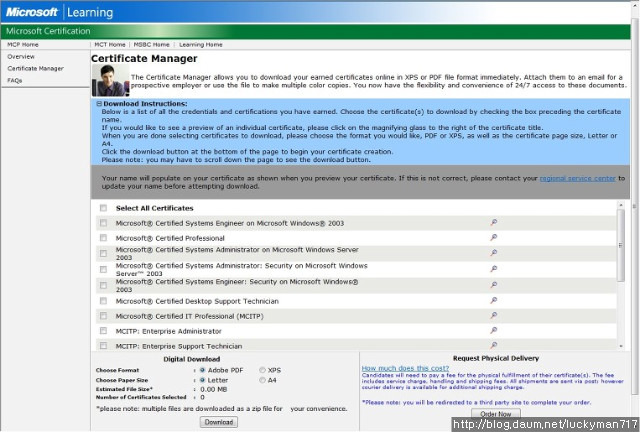Click the Microsoft Certification banner
640x432 pixels.
click(x=316, y=31)
